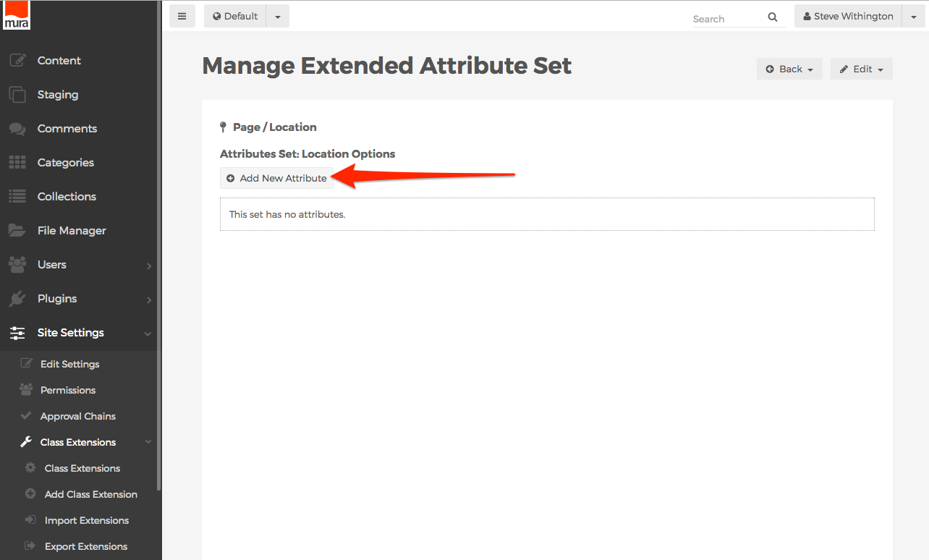Click the Collections list icon

coord(17,197)
